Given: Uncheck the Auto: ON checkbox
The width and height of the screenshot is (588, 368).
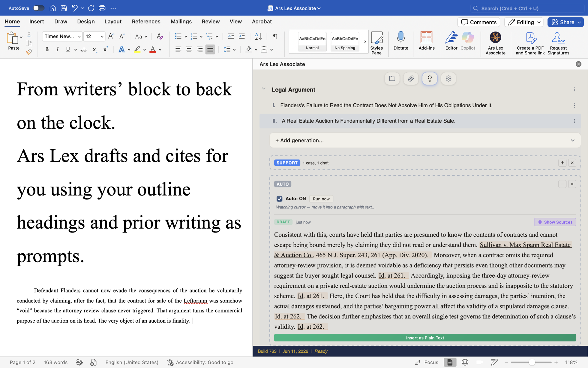Looking at the screenshot, I should click(279, 199).
